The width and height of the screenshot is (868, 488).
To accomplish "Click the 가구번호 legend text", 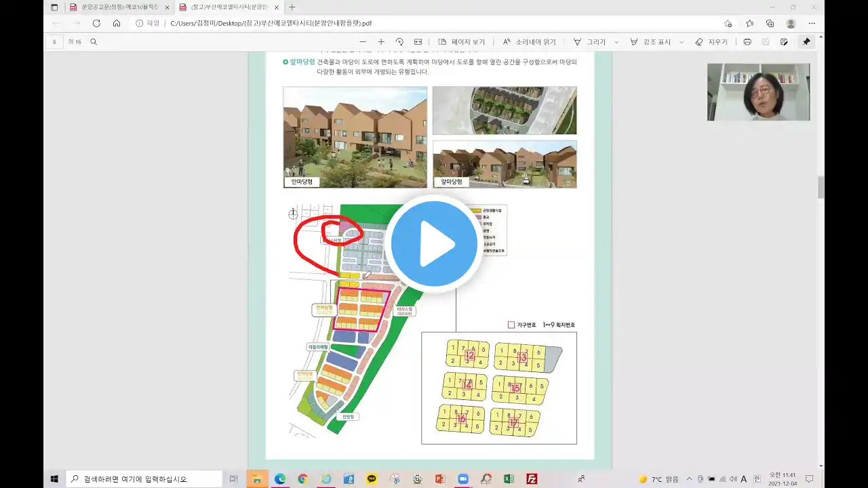I will pyautogui.click(x=526, y=325).
